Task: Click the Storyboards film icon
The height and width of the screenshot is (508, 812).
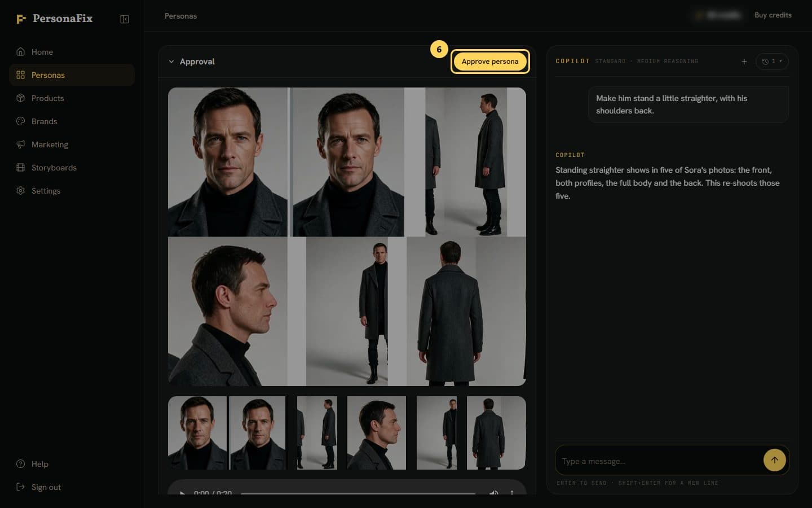Action: click(21, 168)
